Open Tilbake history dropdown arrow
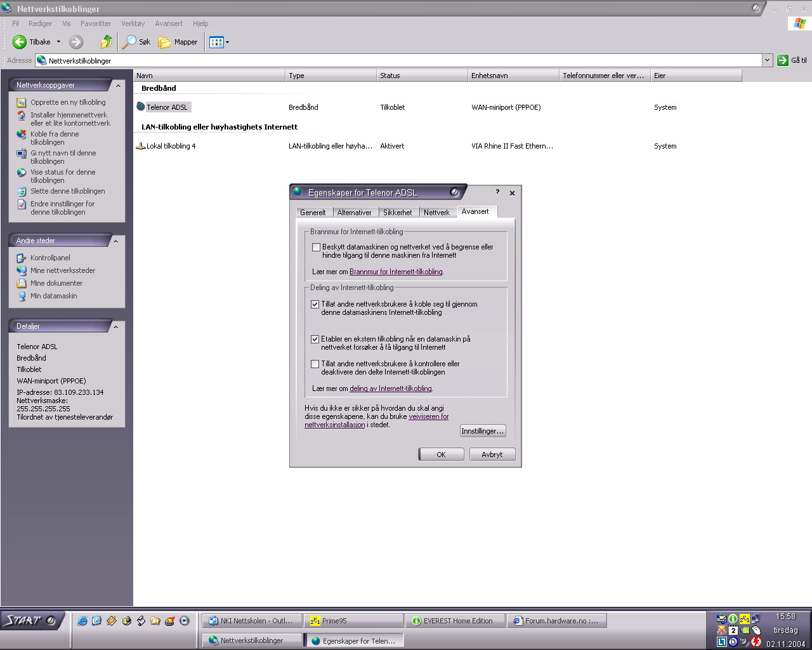812x650 pixels. [58, 42]
